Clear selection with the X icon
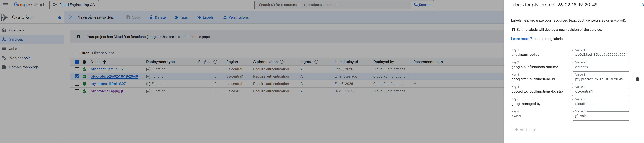 [x=71, y=17]
